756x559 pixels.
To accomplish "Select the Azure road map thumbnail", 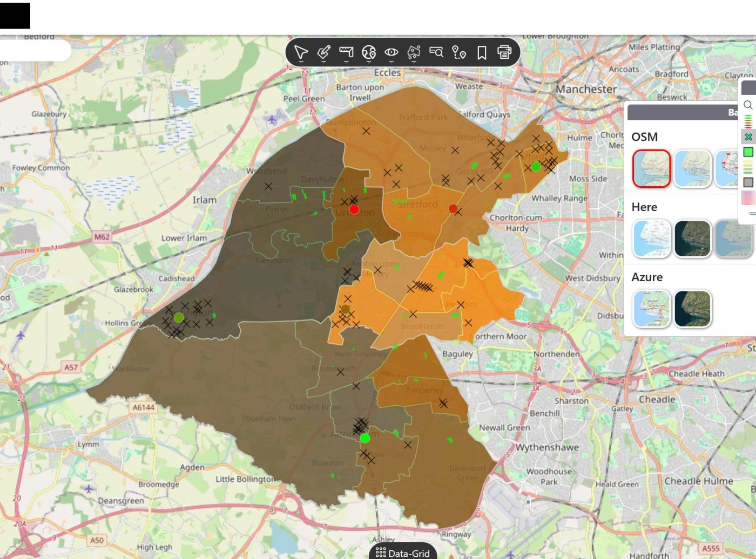I will point(652,309).
